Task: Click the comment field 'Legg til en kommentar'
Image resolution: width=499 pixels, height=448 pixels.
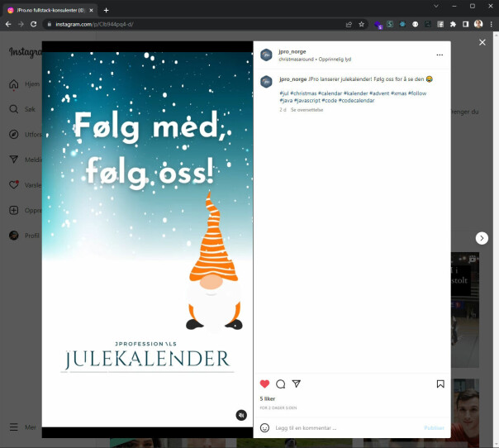Action: click(x=347, y=427)
